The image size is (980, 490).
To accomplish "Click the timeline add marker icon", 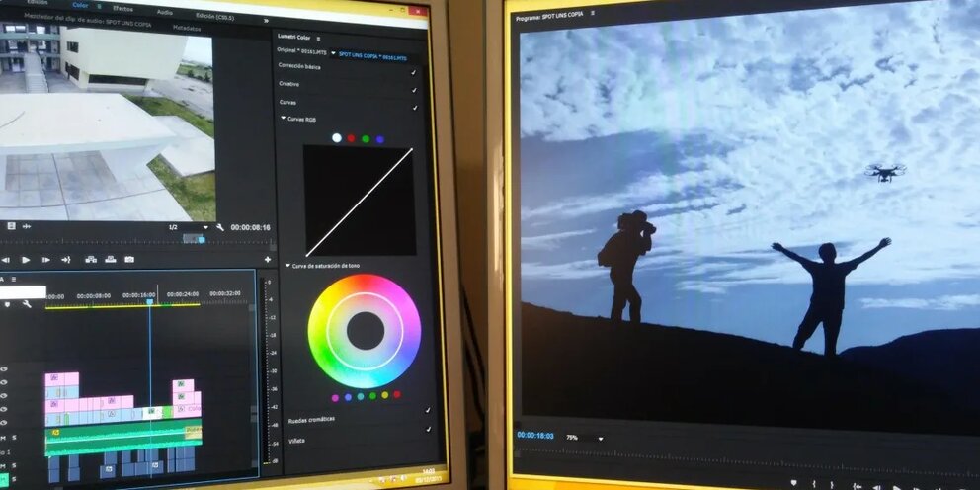I will 8,304.
